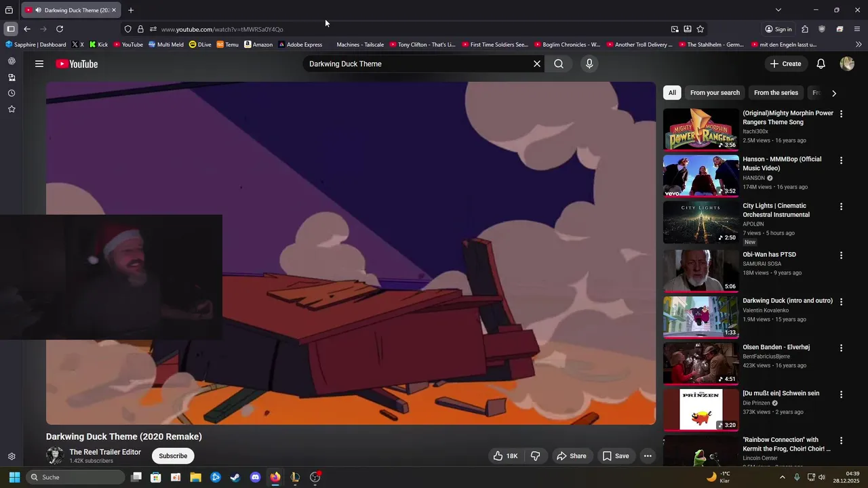Subscribe to The Reel Trailer Editor

tap(173, 456)
